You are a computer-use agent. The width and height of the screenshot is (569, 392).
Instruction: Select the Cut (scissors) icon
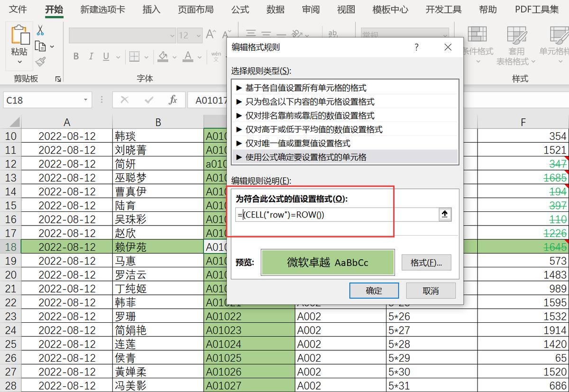[x=40, y=29]
